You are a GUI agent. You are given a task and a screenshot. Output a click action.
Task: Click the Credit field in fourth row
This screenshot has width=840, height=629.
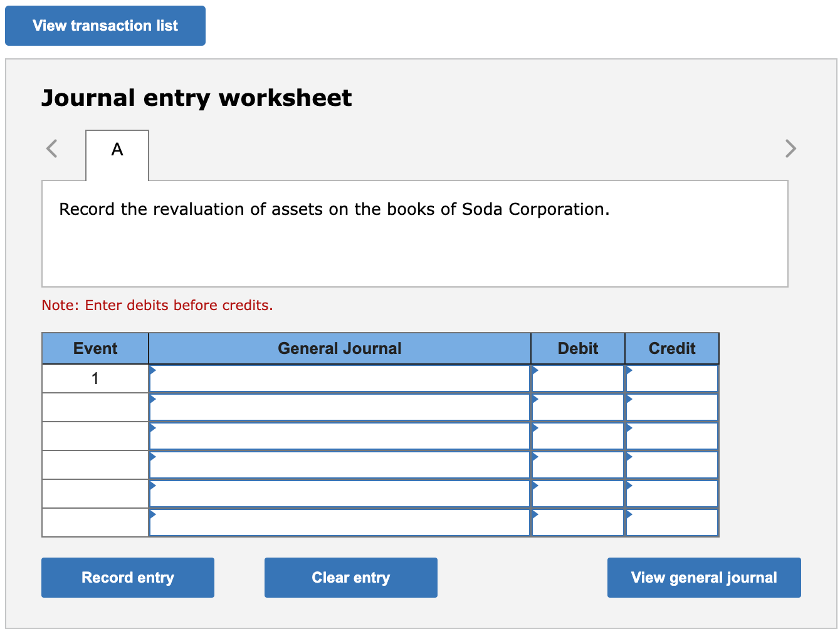click(672, 465)
